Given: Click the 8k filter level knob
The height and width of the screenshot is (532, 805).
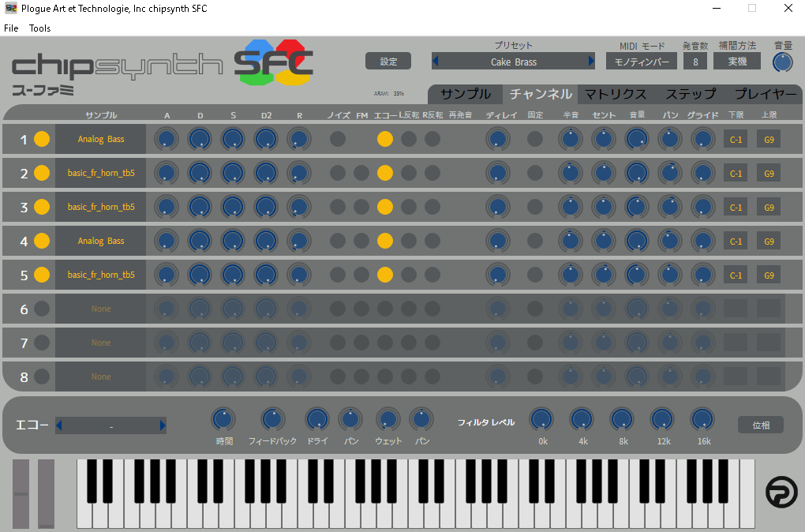Looking at the screenshot, I should tap(622, 420).
